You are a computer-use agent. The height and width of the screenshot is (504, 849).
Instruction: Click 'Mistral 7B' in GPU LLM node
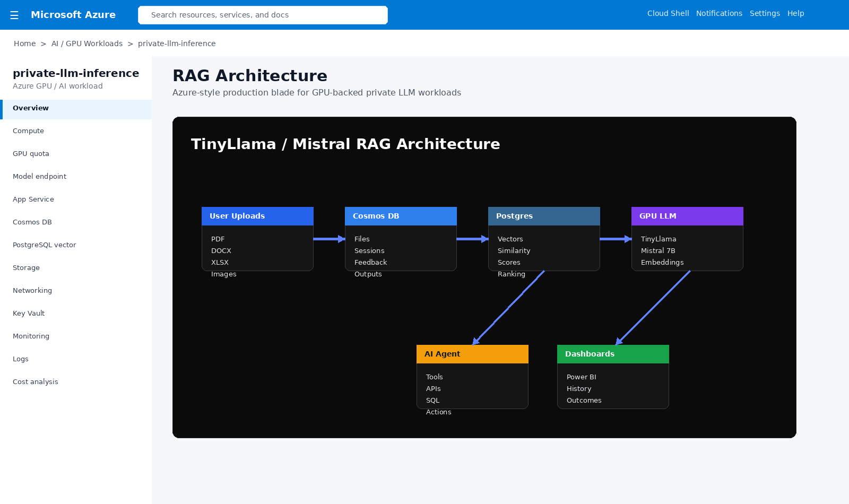(x=658, y=251)
